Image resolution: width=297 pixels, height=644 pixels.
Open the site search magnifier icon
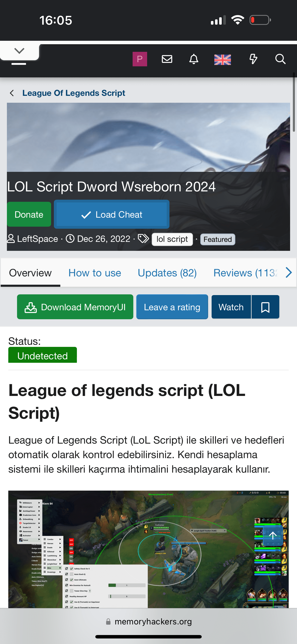click(280, 59)
